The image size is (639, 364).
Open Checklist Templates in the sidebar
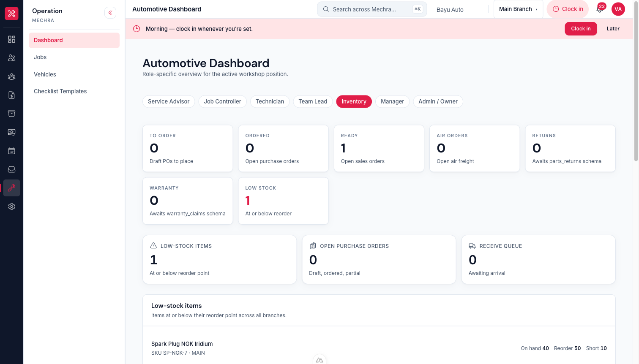[74, 91]
